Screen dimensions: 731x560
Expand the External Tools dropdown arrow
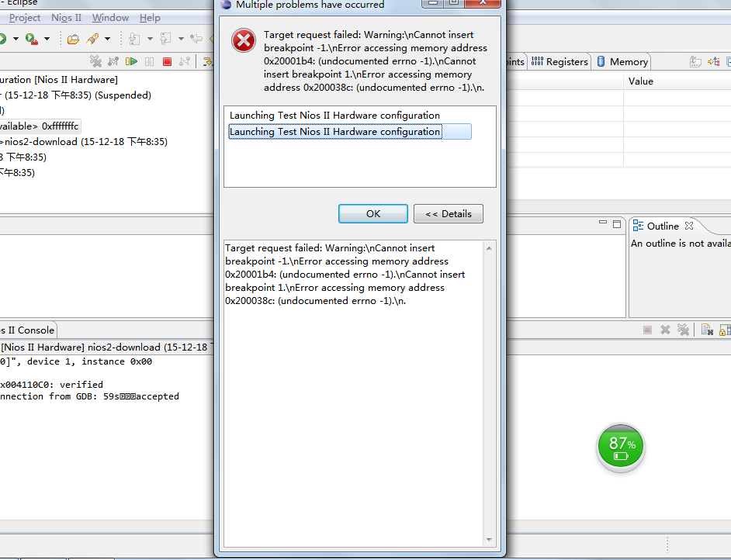47,39
